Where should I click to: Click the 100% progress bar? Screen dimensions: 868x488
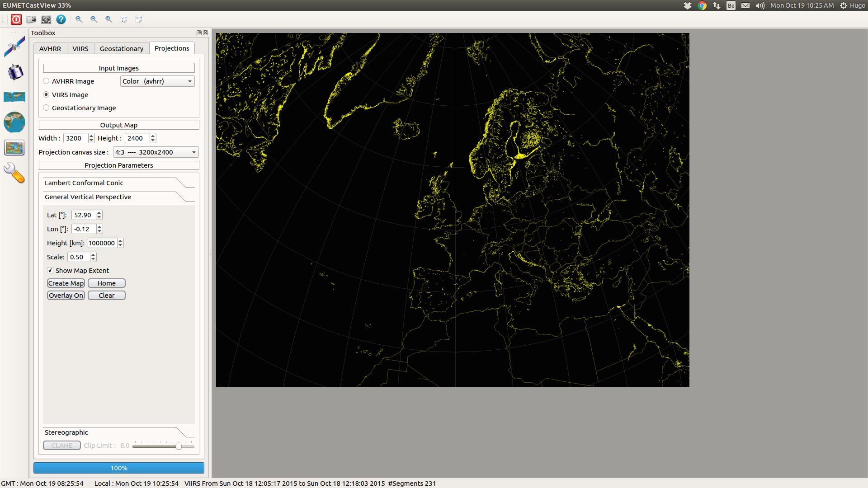(x=119, y=468)
